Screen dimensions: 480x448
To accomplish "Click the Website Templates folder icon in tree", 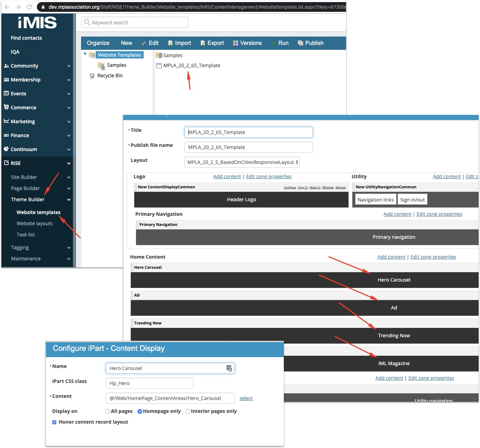I will point(92,55).
